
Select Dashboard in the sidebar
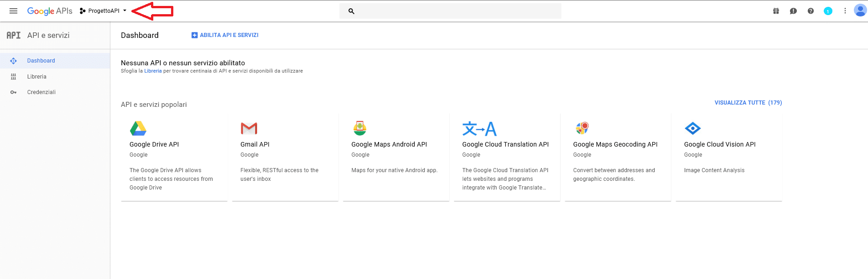[55, 61]
